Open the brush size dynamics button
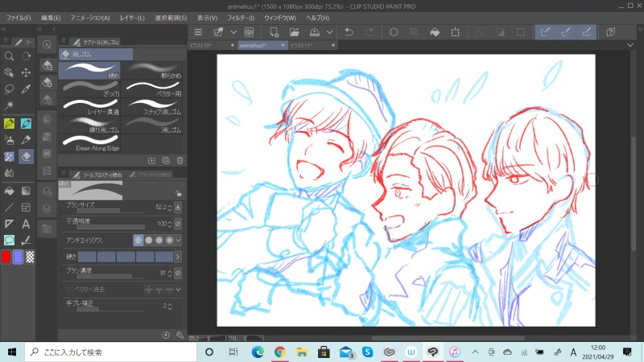 [x=178, y=208]
